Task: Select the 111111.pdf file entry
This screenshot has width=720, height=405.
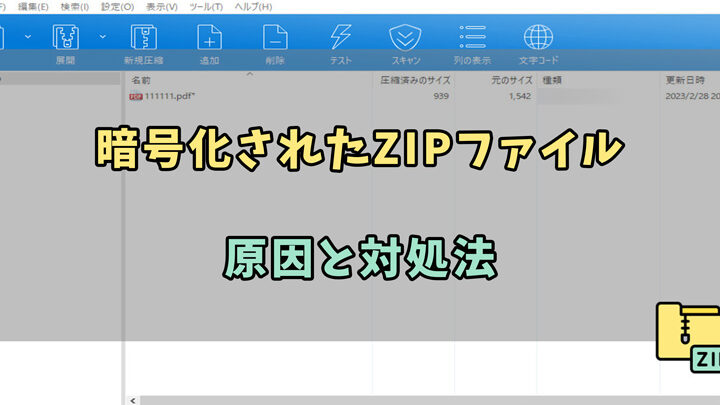Action: tap(168, 96)
